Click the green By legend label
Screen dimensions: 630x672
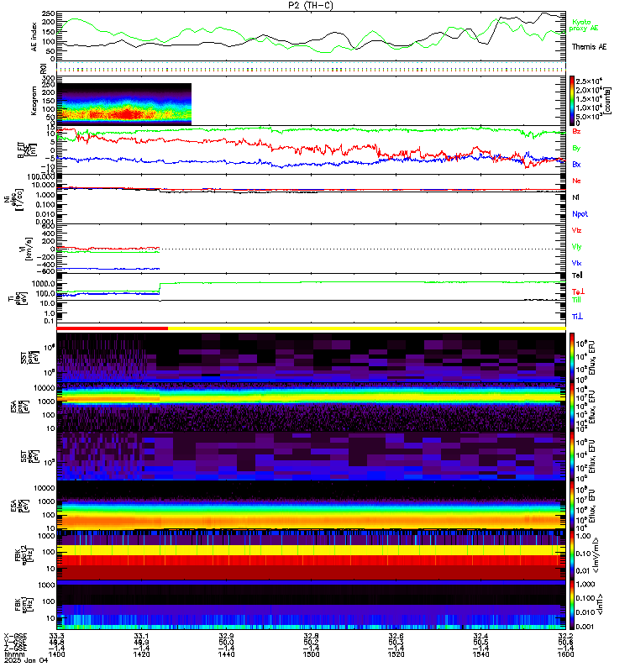pos(576,148)
